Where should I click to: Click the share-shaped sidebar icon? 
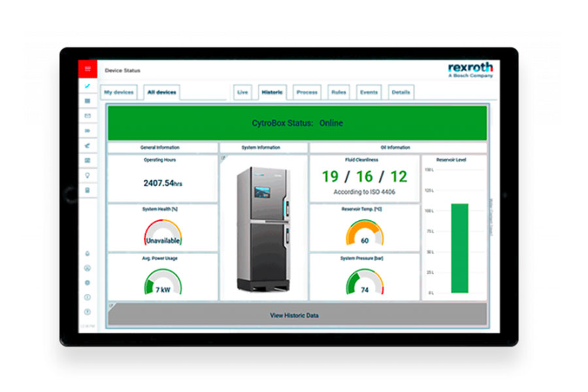coord(88,146)
